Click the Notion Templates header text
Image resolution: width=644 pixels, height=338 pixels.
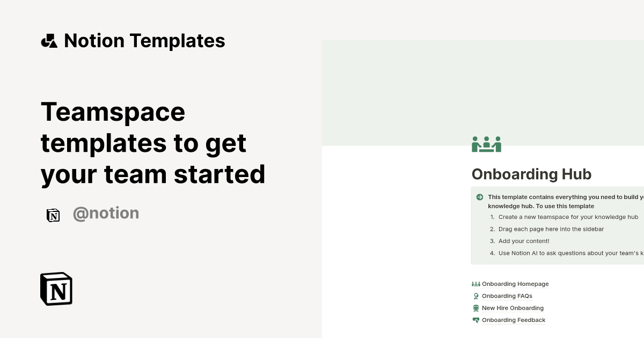pyautogui.click(x=144, y=41)
